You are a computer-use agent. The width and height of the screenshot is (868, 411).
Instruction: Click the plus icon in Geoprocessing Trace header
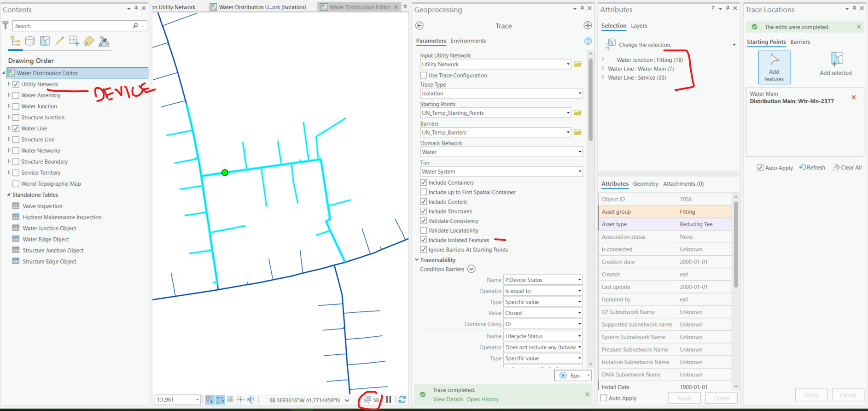point(588,25)
